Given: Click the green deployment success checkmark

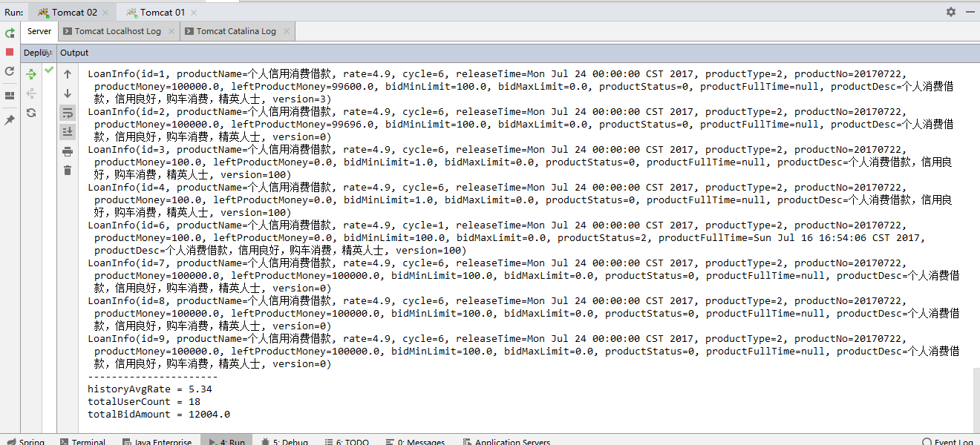Looking at the screenshot, I should point(49,70).
